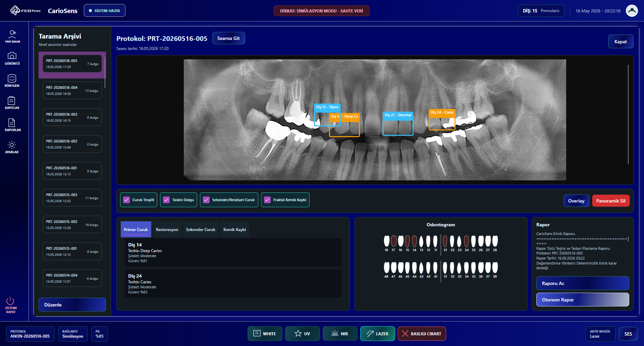Image resolution: width=644 pixels, height=346 pixels.
Task: Open the Yeni Seans sidebar icon
Action: [12, 36]
